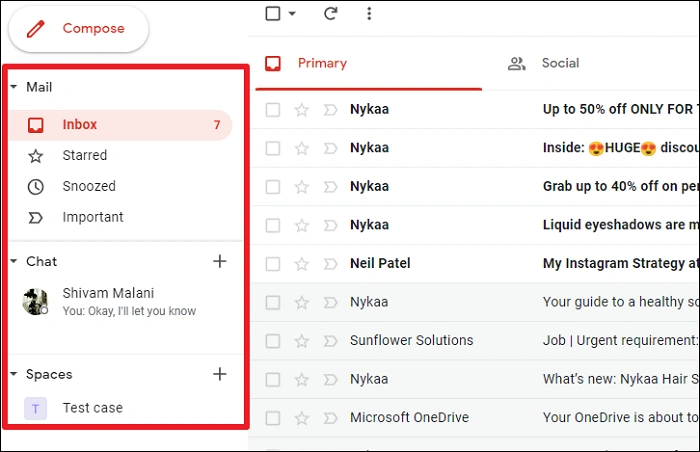Image resolution: width=700 pixels, height=452 pixels.
Task: Click the Compose button
Action: pyautogui.click(x=79, y=29)
